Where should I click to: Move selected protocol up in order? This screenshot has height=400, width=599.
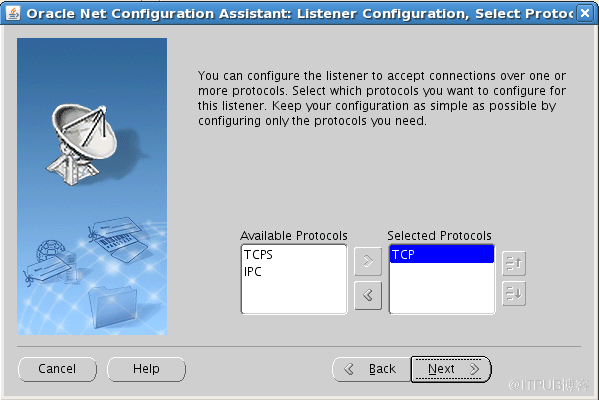[514, 263]
